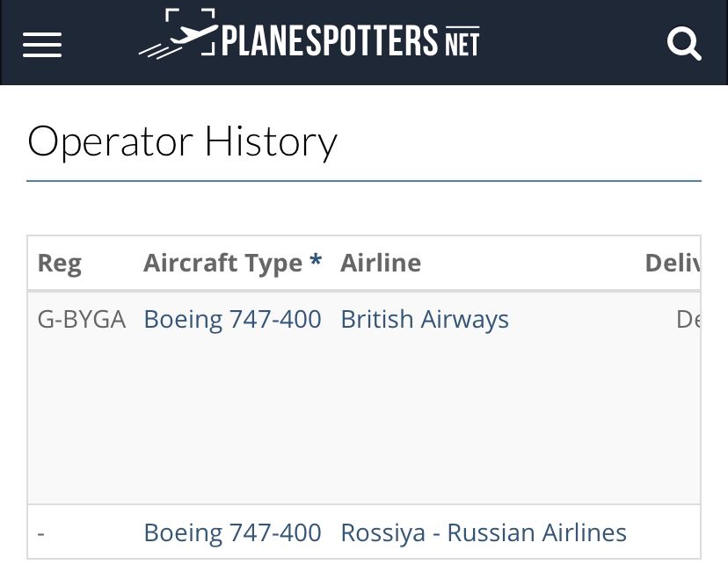Open Boeing 747-400 link in Rossiya row
Image resolution: width=728 pixels, height=579 pixels.
(x=232, y=532)
